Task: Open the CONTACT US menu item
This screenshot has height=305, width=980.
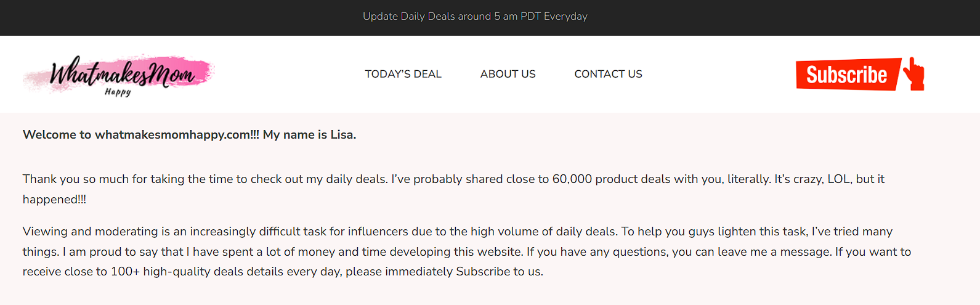Action: point(608,74)
